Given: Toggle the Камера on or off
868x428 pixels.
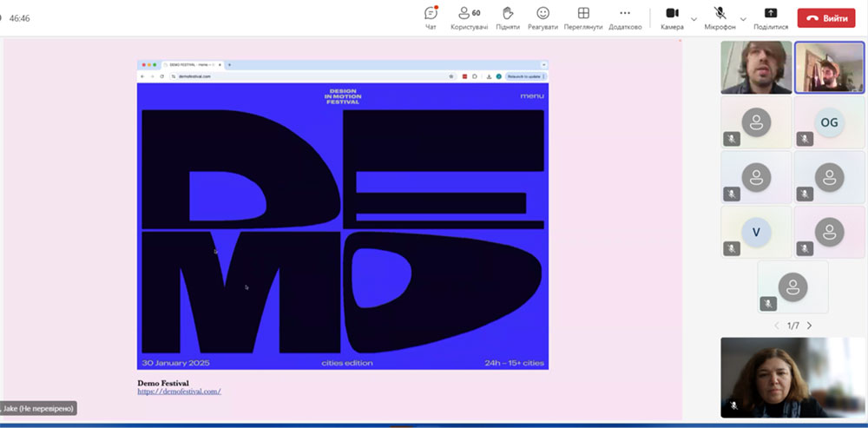Looking at the screenshot, I should 672,18.
